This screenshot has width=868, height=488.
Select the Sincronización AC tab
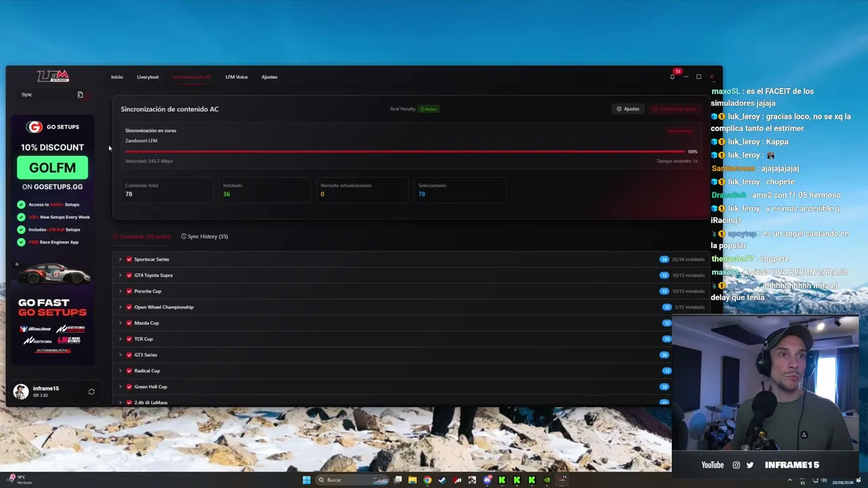(x=192, y=77)
